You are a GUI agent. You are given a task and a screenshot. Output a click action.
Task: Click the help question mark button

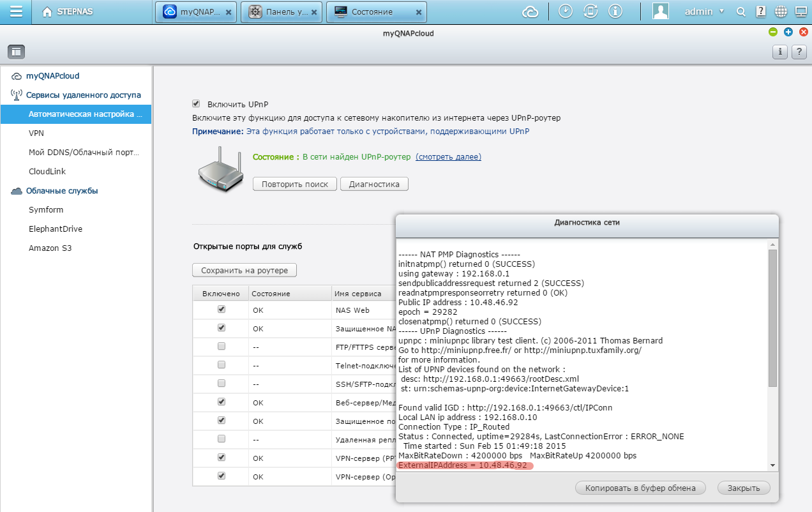798,52
